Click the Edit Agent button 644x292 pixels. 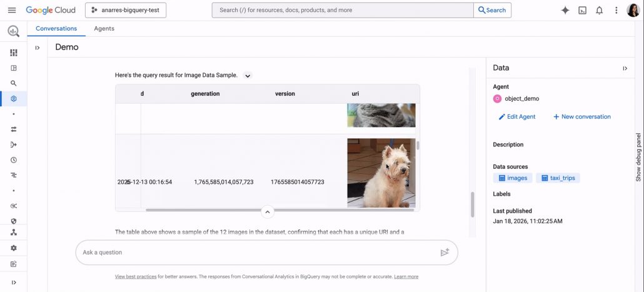517,117
